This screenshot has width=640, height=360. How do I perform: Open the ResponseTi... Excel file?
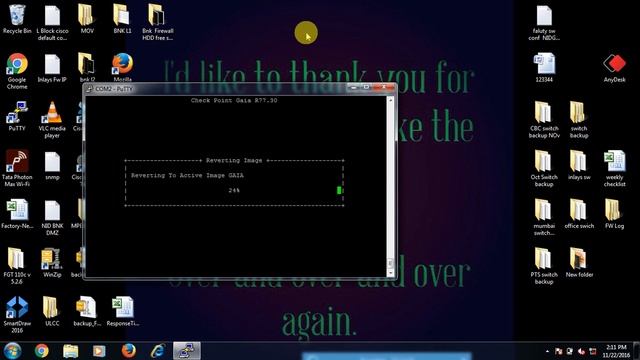coord(122,311)
